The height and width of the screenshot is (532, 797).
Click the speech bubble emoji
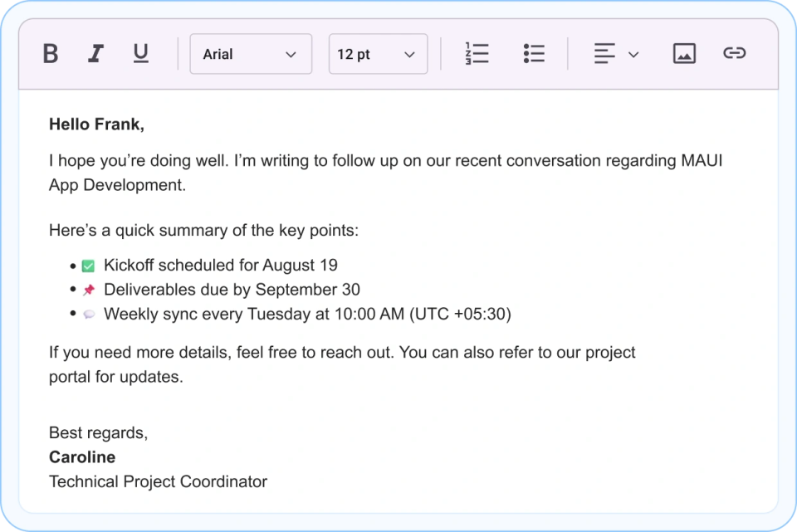pos(87,314)
